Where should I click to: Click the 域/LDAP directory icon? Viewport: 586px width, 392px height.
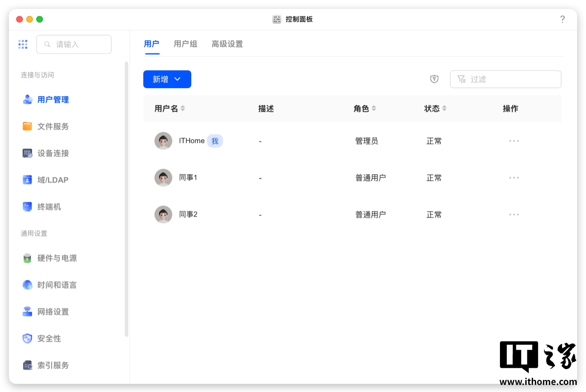click(x=27, y=180)
